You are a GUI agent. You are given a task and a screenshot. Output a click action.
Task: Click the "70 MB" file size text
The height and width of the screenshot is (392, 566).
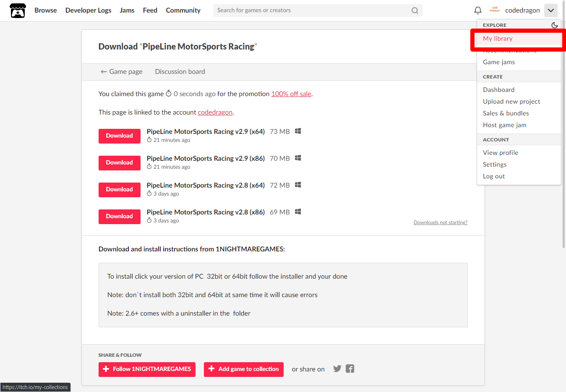coord(280,159)
